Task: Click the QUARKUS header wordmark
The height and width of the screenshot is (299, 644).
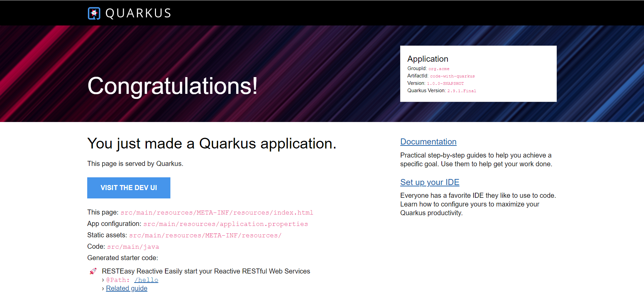Action: [x=138, y=13]
